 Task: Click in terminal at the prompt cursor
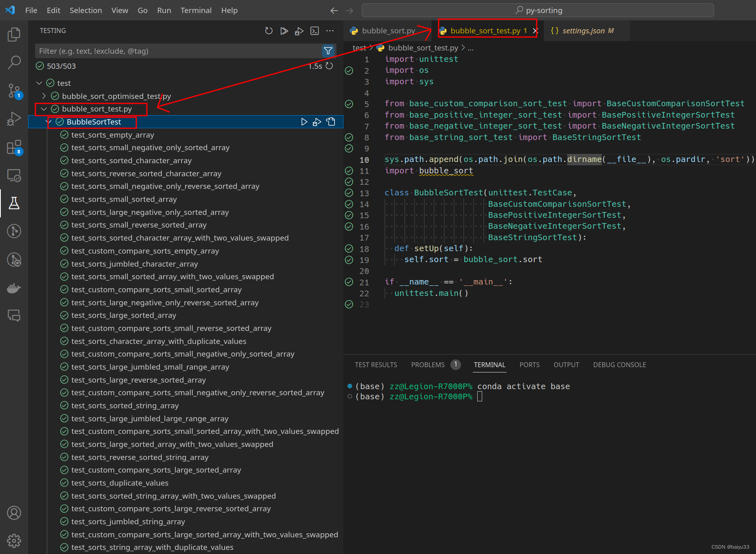point(480,396)
